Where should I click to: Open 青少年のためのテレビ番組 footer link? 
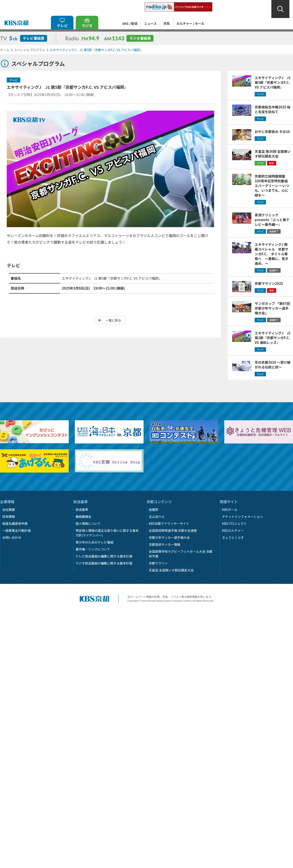[94, 542]
